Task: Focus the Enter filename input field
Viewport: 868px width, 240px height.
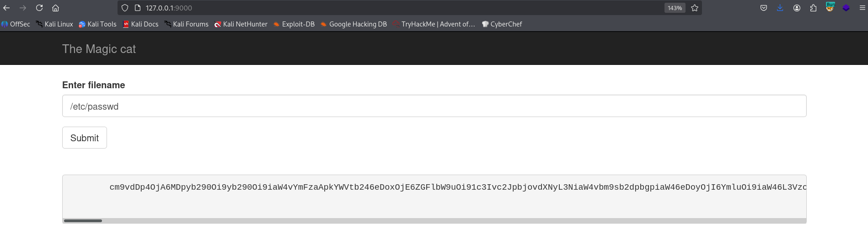Action: (x=434, y=106)
